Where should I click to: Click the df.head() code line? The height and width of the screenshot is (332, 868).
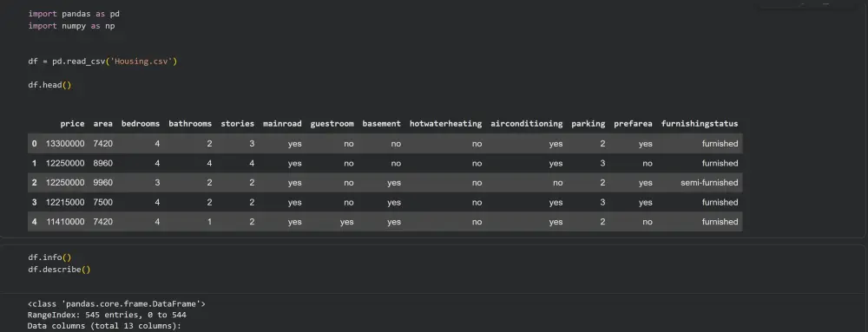click(49, 85)
